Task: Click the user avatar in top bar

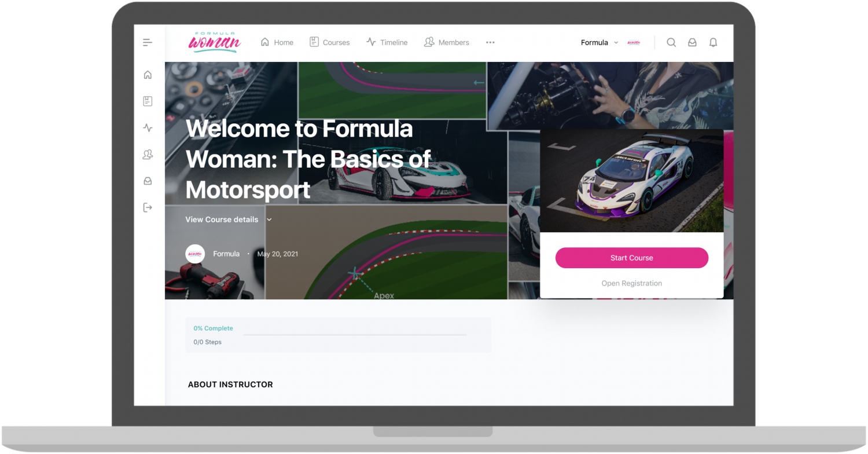Action: (x=634, y=42)
